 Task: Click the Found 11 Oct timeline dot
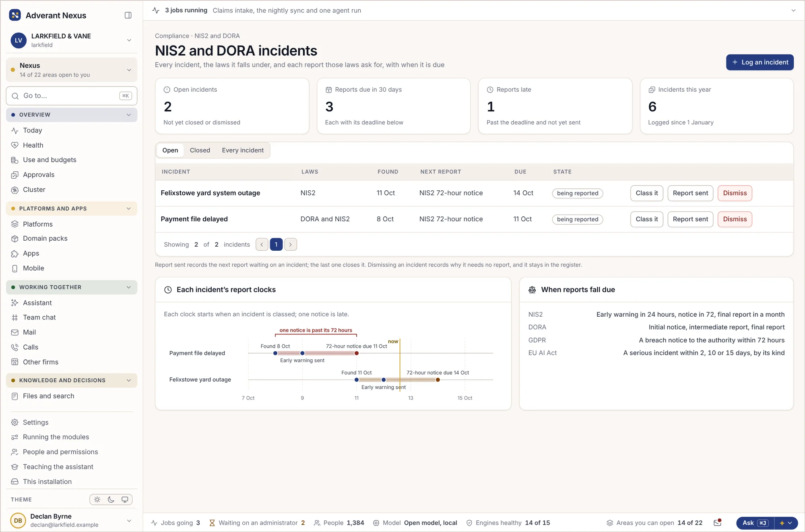(x=357, y=380)
